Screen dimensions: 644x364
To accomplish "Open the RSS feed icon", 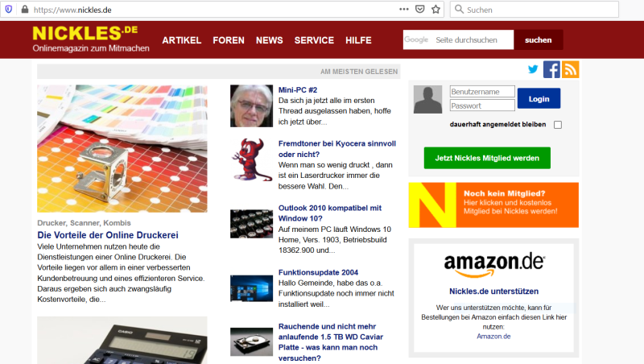I will (571, 69).
